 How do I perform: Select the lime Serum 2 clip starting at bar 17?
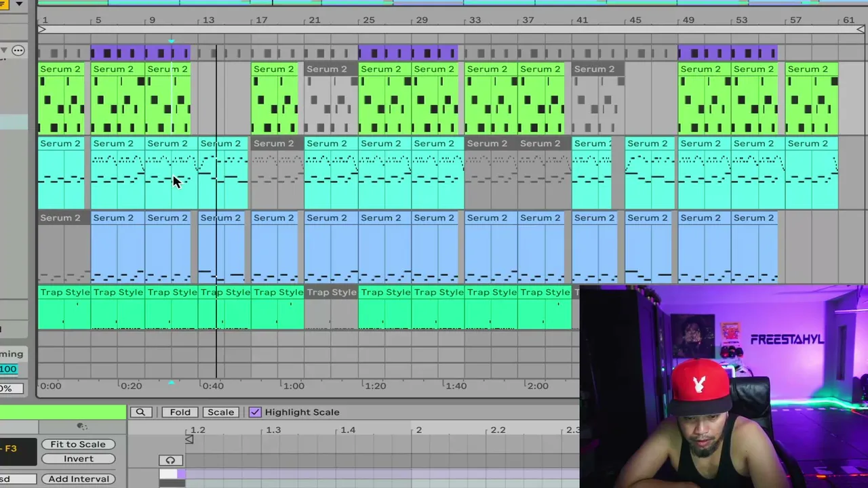pyautogui.click(x=275, y=98)
